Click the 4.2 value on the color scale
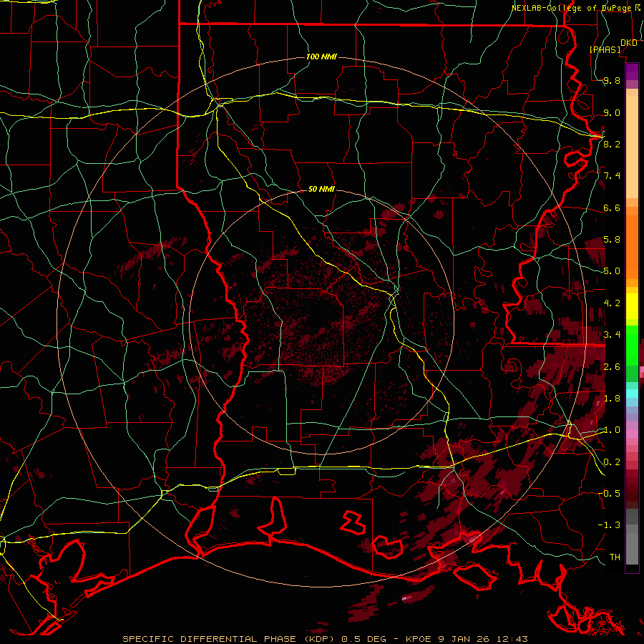 click(612, 303)
